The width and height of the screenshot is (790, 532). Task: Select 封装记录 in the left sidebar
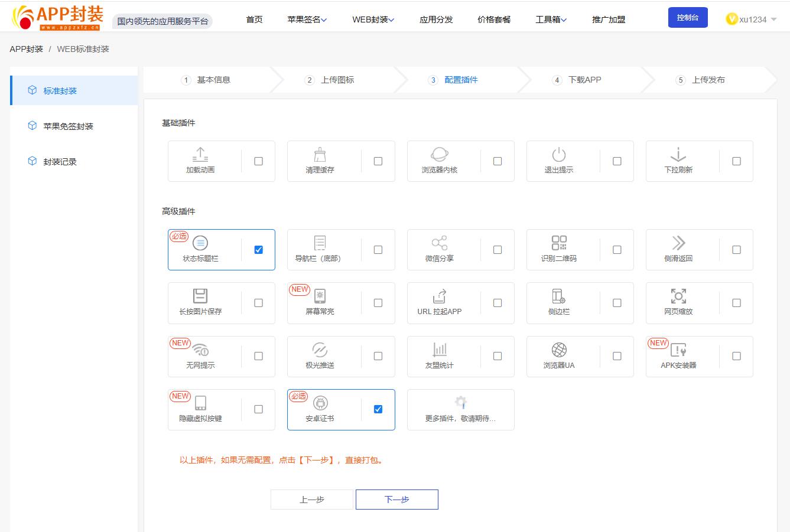(60, 162)
